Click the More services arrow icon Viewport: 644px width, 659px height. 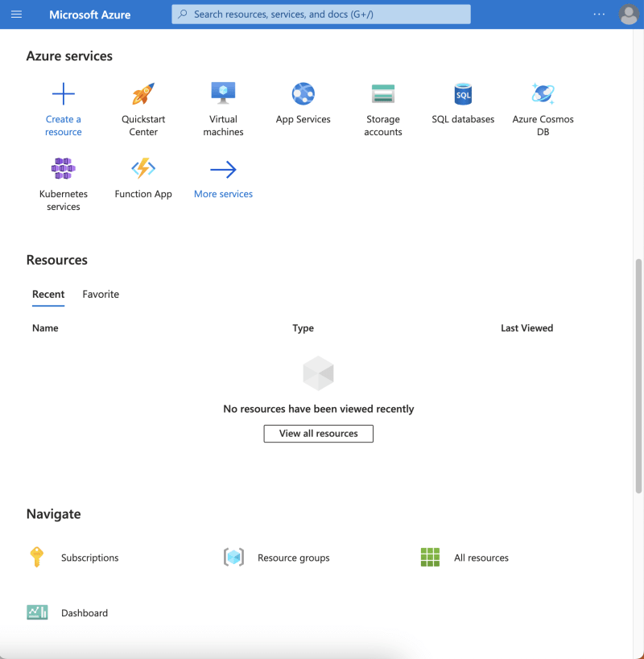tap(223, 169)
